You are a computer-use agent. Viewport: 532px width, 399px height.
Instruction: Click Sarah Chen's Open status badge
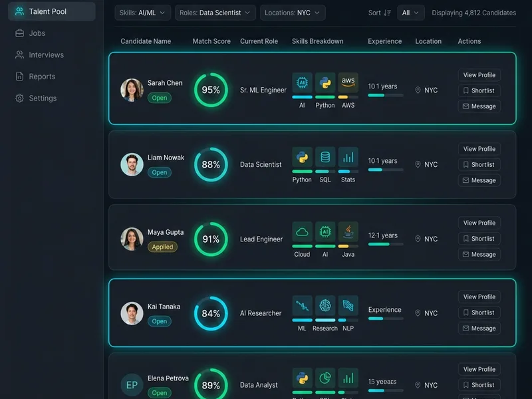tap(160, 98)
